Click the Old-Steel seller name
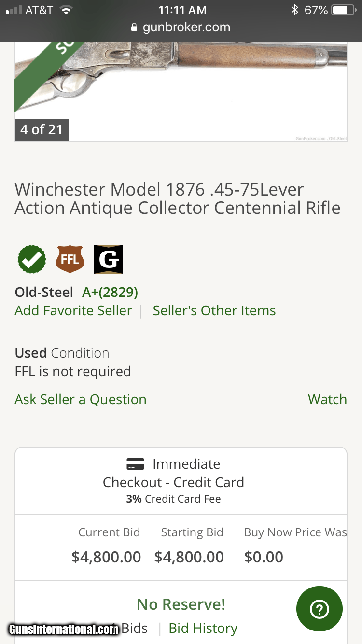Viewport: 362px width, 644px height. tap(44, 292)
